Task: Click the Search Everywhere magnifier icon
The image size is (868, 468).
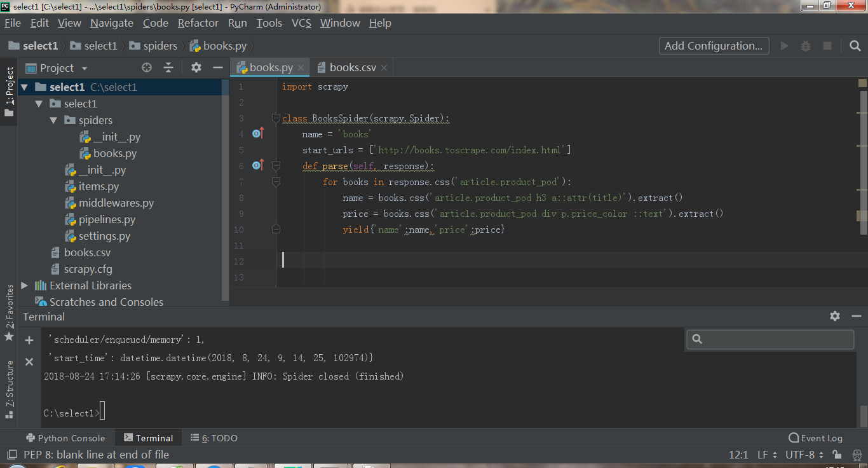Action: (855, 46)
